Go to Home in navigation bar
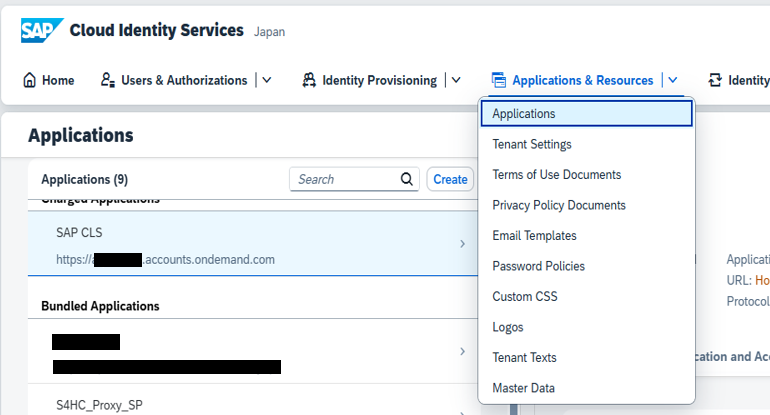Screen dimensions: 770x415 click(57, 80)
